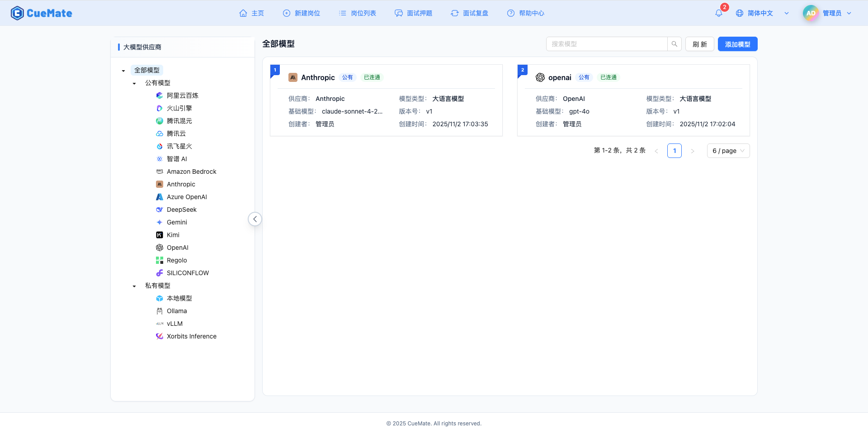The width and height of the screenshot is (868, 434).
Task: Click the notification bell icon
Action: pyautogui.click(x=718, y=13)
